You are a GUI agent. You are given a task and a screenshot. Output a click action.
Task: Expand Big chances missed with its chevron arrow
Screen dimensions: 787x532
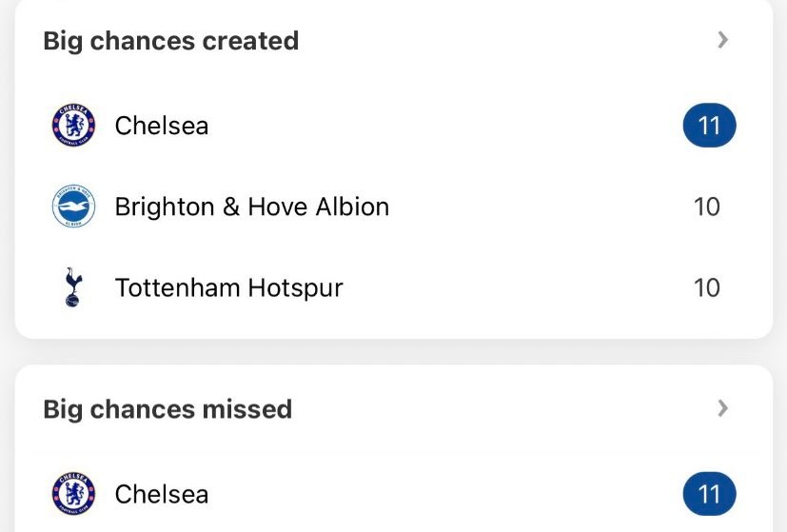click(x=723, y=408)
